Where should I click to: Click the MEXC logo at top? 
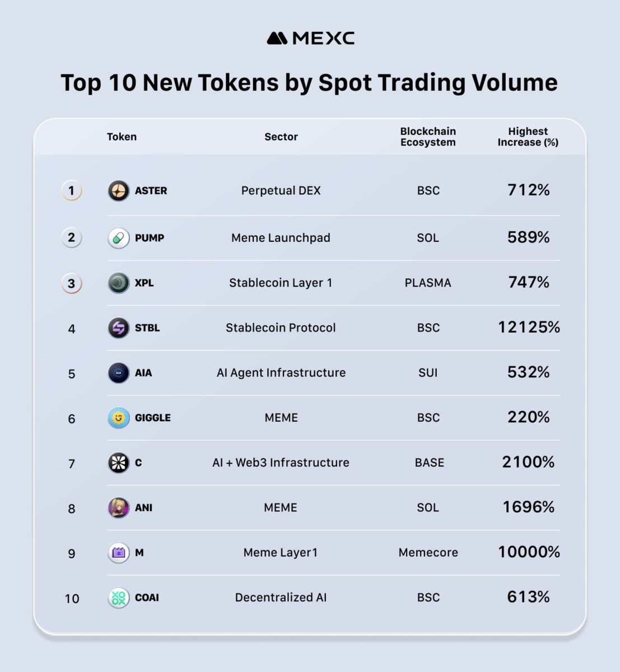[x=310, y=38]
